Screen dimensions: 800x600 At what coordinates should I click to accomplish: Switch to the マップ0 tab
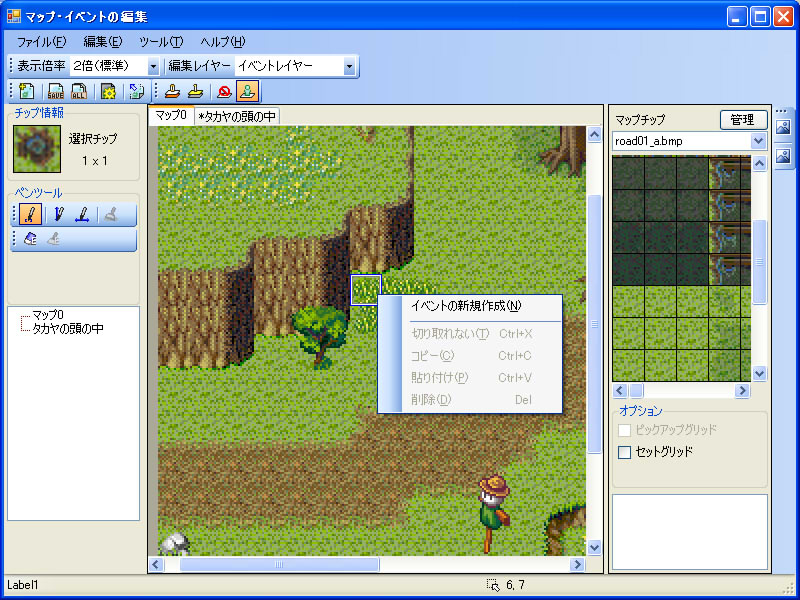[171, 116]
